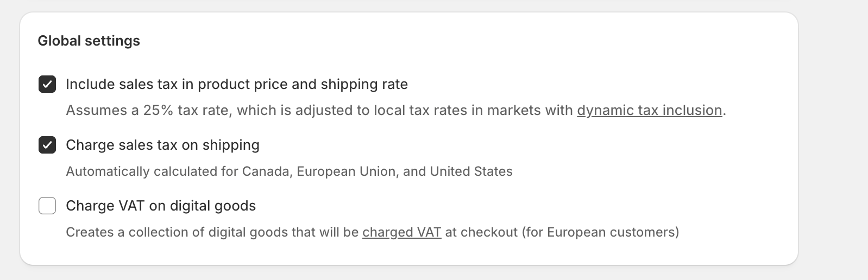Enable the Charge VAT on digital goods checkbox
The width and height of the screenshot is (868, 280).
[47, 206]
